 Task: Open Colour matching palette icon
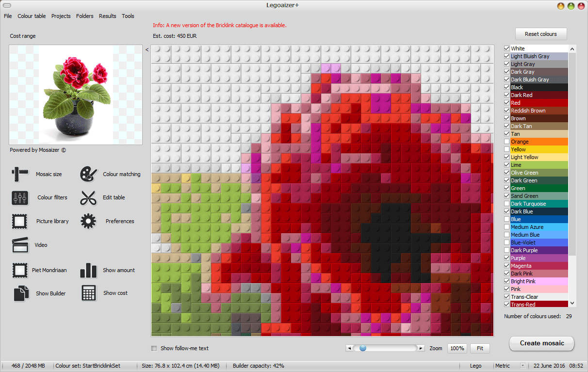pyautogui.click(x=88, y=174)
